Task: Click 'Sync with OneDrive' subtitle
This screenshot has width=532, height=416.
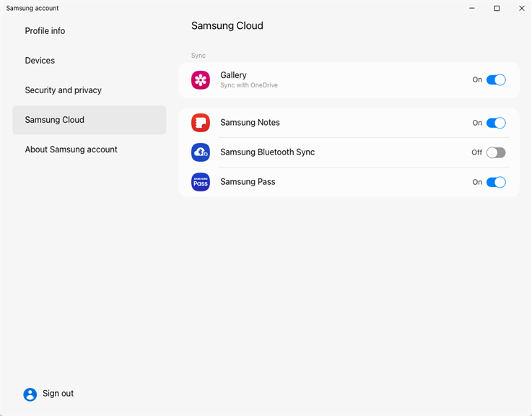Action: [x=249, y=85]
